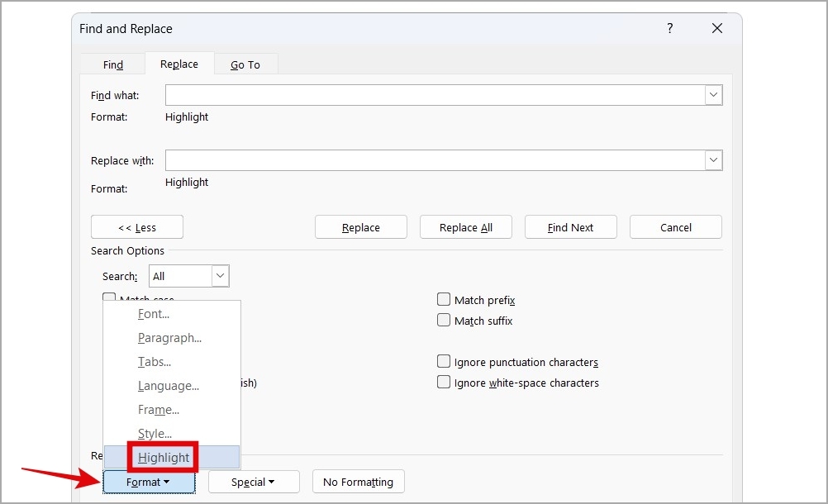The image size is (828, 504).
Task: Enable the Match suffix checkbox
Action: pos(444,321)
